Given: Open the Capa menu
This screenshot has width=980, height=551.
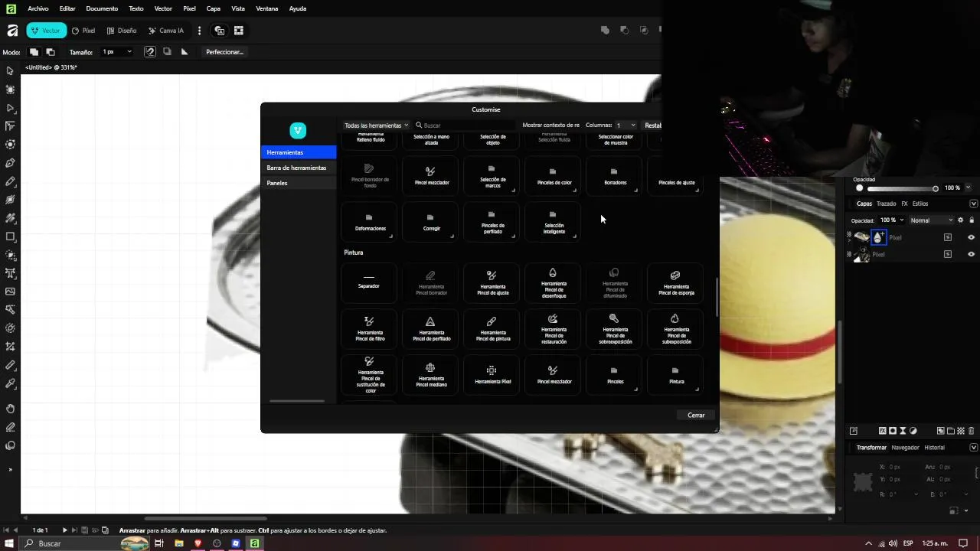Looking at the screenshot, I should (x=214, y=8).
